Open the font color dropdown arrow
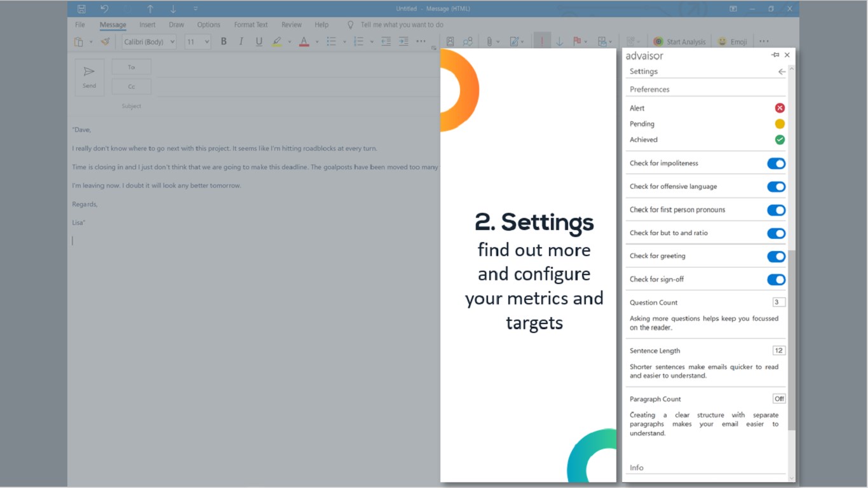Viewport: 868px width, 488px height. (x=316, y=42)
